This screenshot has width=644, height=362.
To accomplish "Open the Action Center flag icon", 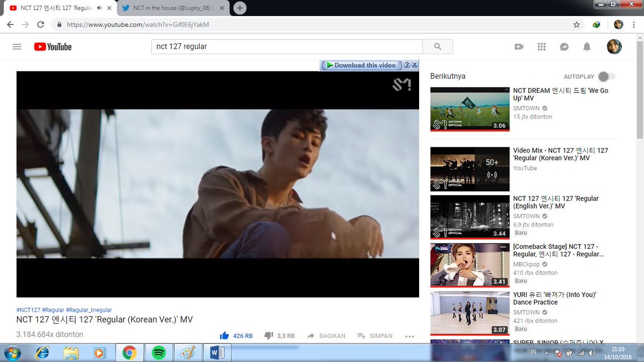I will click(558, 353).
